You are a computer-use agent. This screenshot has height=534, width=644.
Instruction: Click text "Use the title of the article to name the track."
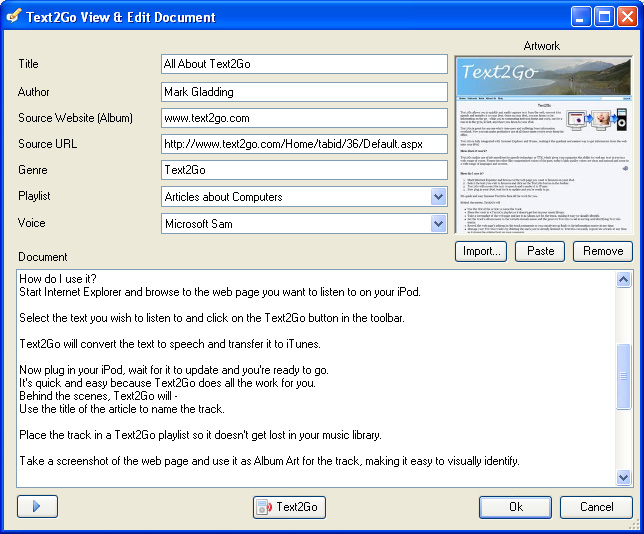click(x=122, y=409)
